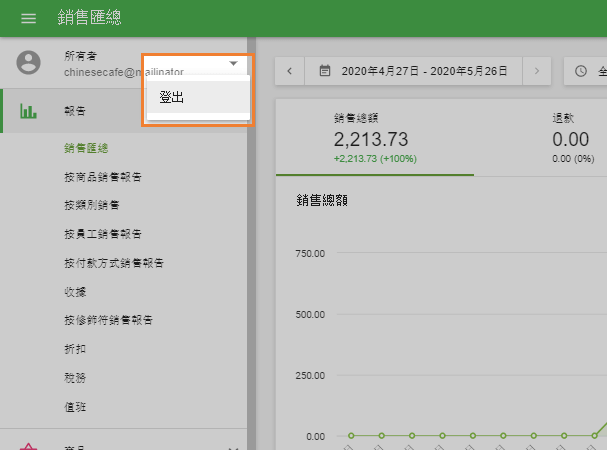The image size is (607, 450).
Task: Open the 收據 page
Action: coord(75,292)
